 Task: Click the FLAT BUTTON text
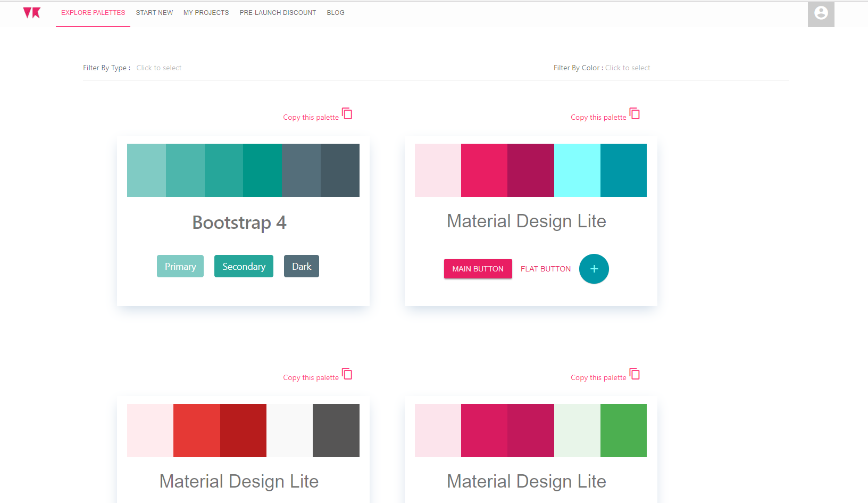click(x=546, y=269)
